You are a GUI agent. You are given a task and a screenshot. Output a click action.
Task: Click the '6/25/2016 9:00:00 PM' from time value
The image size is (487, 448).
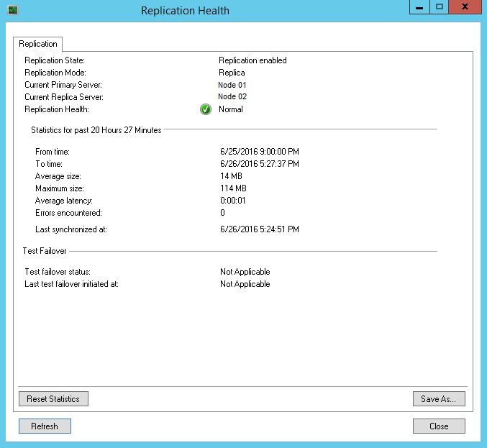click(x=260, y=152)
